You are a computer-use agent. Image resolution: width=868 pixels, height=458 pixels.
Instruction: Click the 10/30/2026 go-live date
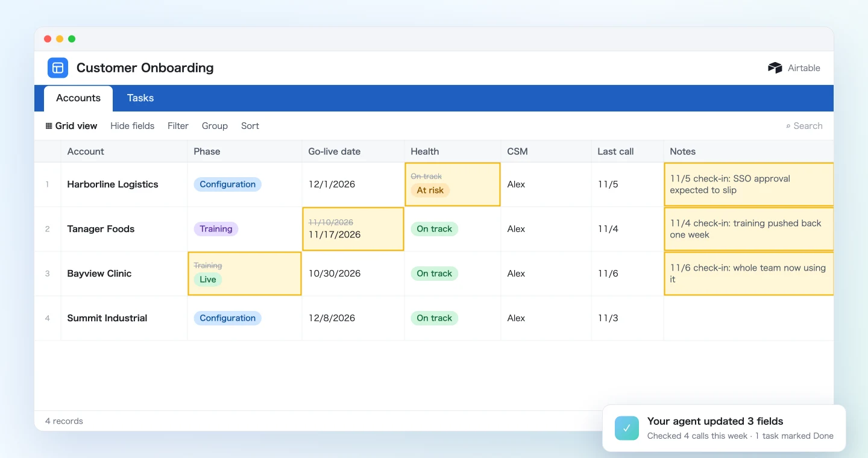[x=335, y=274]
